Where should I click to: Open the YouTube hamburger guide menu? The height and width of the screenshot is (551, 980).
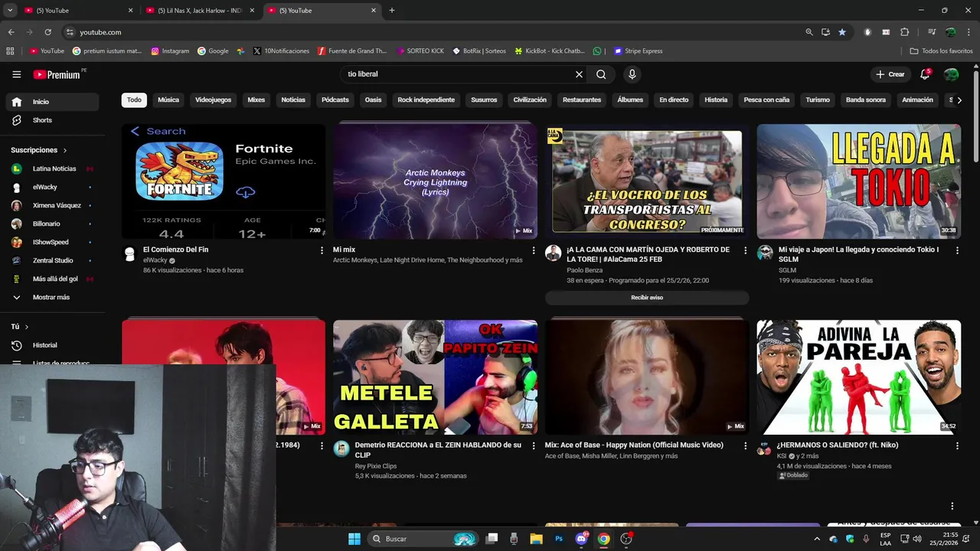tap(16, 74)
